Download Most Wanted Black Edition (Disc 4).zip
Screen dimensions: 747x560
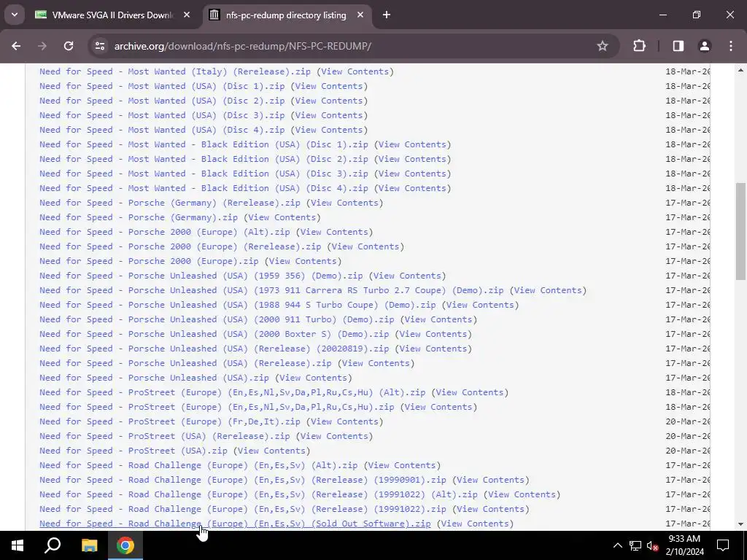point(204,188)
